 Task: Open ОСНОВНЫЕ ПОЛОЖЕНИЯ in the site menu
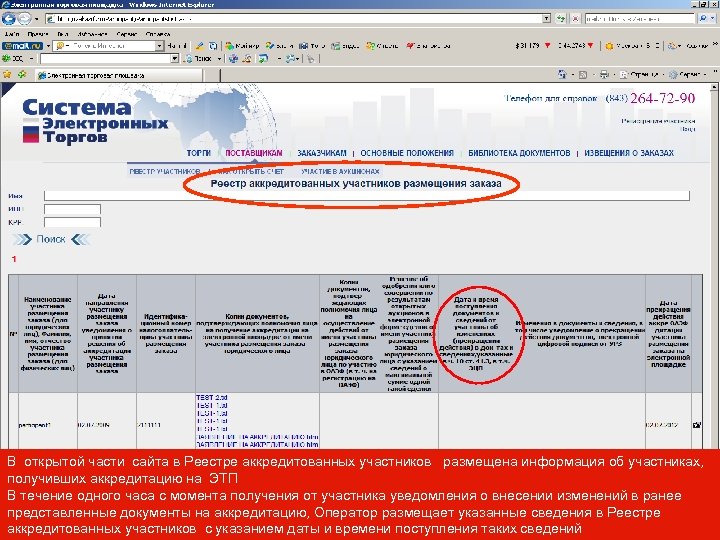click(x=407, y=153)
